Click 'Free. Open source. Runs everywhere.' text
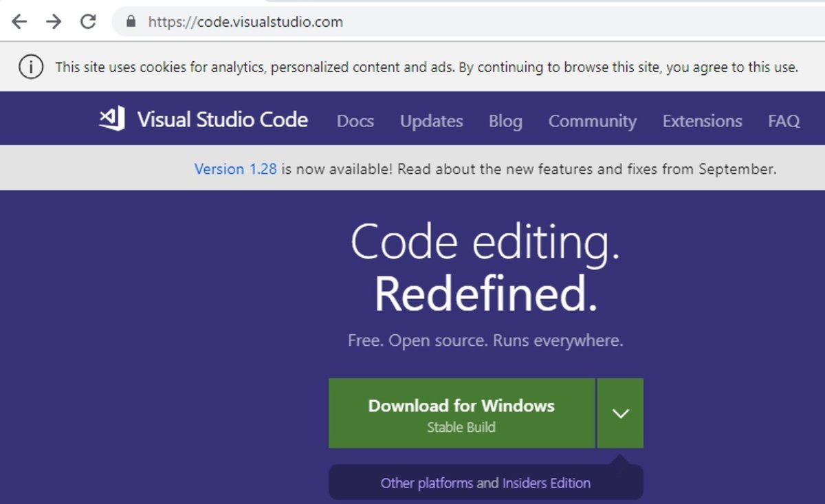The width and height of the screenshot is (825, 504). coord(485,340)
